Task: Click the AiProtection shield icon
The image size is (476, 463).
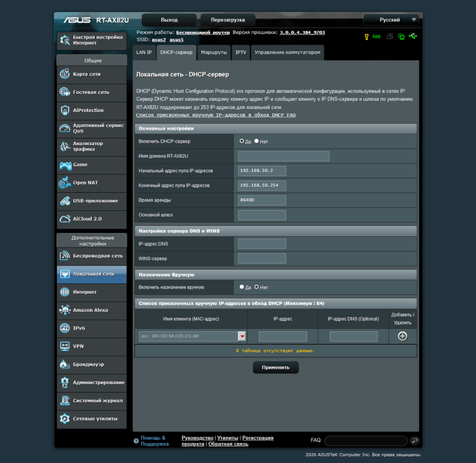Action: pyautogui.click(x=65, y=110)
